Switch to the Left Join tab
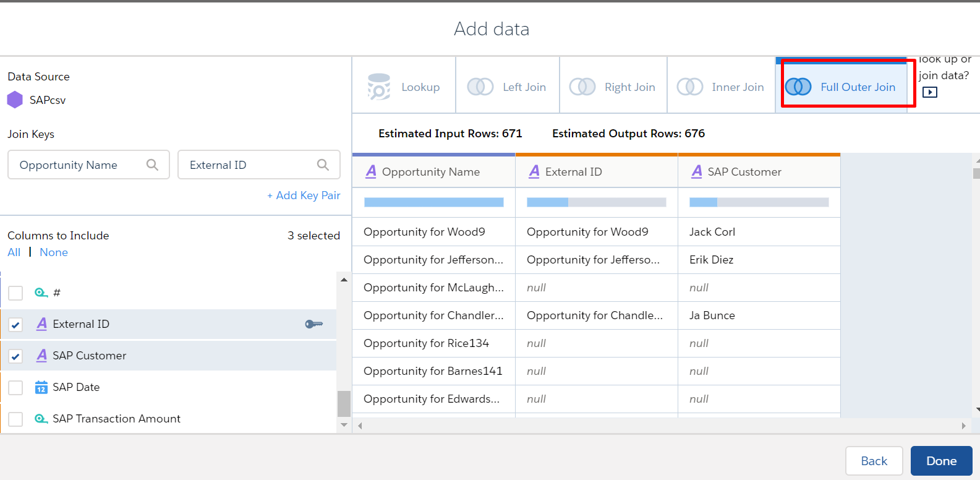The image size is (980, 480). pyautogui.click(x=507, y=87)
